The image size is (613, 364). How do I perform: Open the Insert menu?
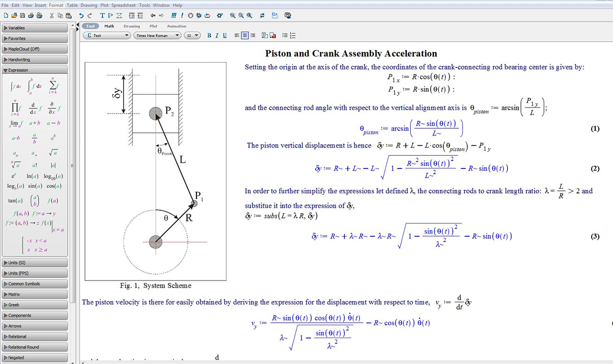point(41,5)
